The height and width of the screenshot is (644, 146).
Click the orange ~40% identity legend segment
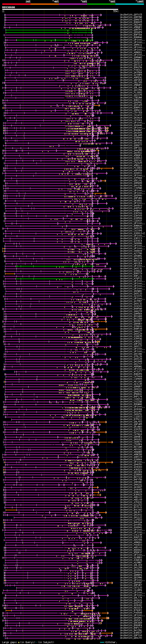pos(45,4)
